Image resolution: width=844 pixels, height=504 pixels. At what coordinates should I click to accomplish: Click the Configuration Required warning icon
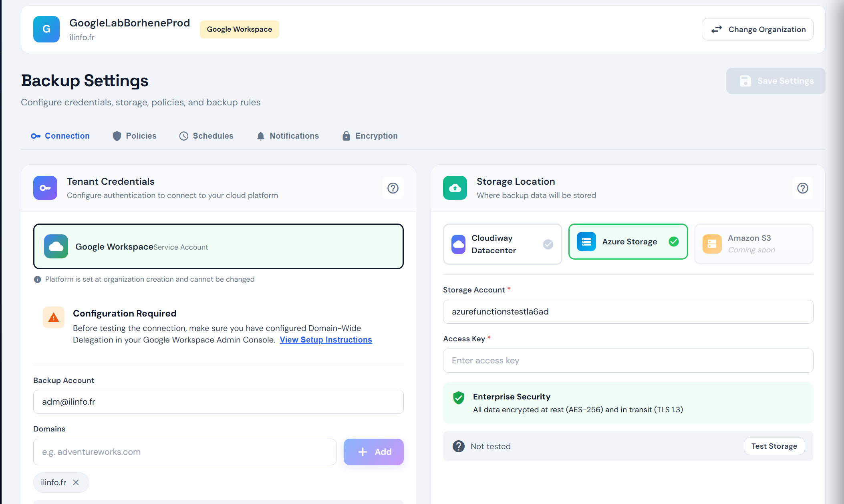(54, 317)
